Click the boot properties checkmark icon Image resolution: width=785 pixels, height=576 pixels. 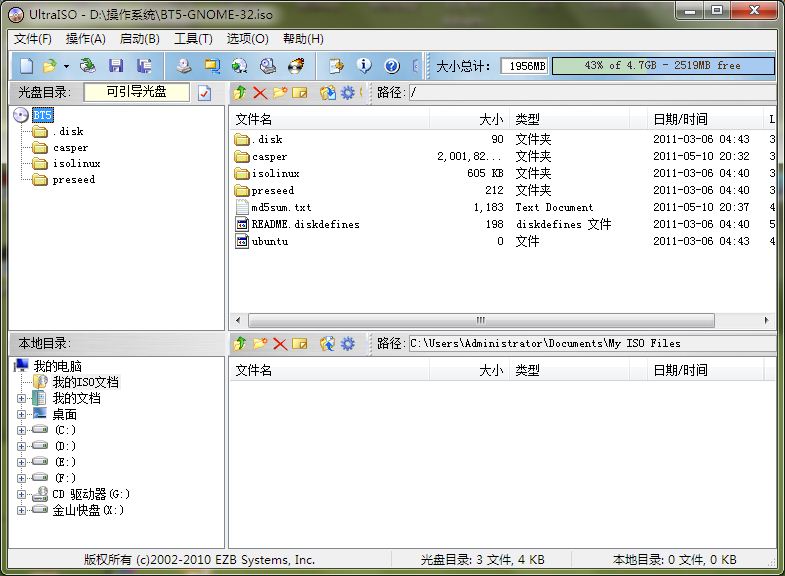pos(204,93)
